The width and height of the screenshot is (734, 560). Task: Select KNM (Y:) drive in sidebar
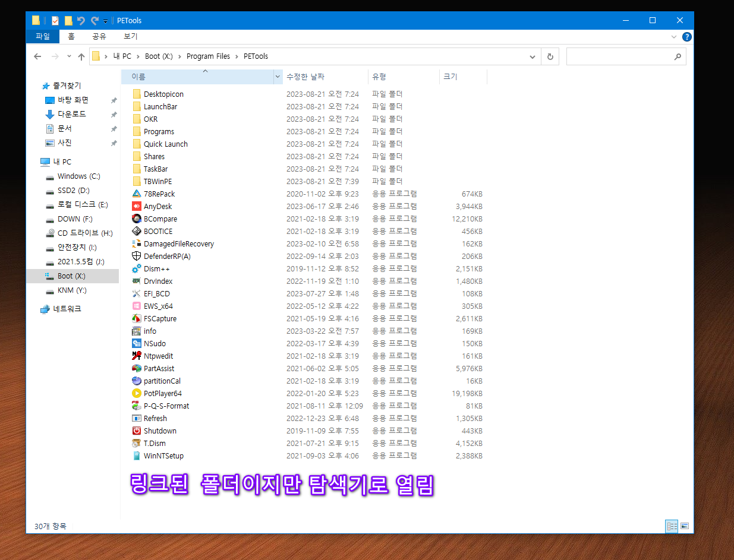[x=72, y=290]
